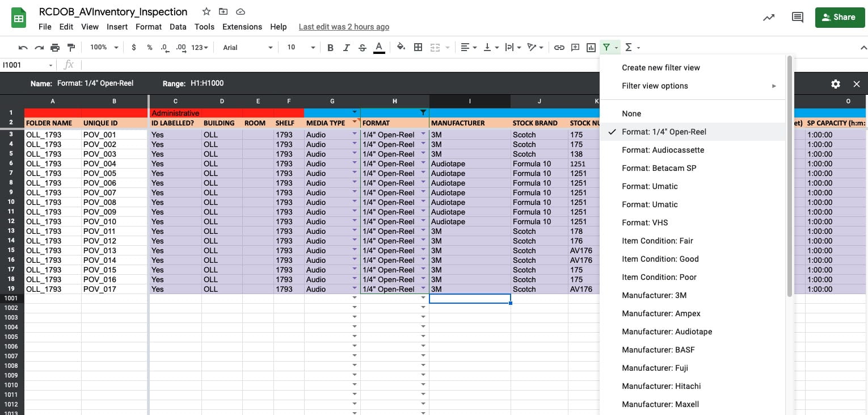
Task: Click the filter menu scrollbar
Action: pyautogui.click(x=789, y=176)
